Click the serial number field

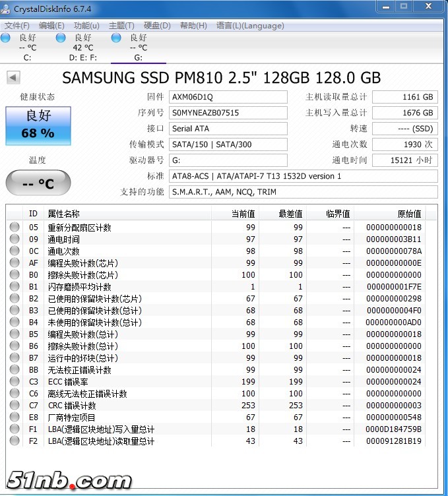click(228, 113)
